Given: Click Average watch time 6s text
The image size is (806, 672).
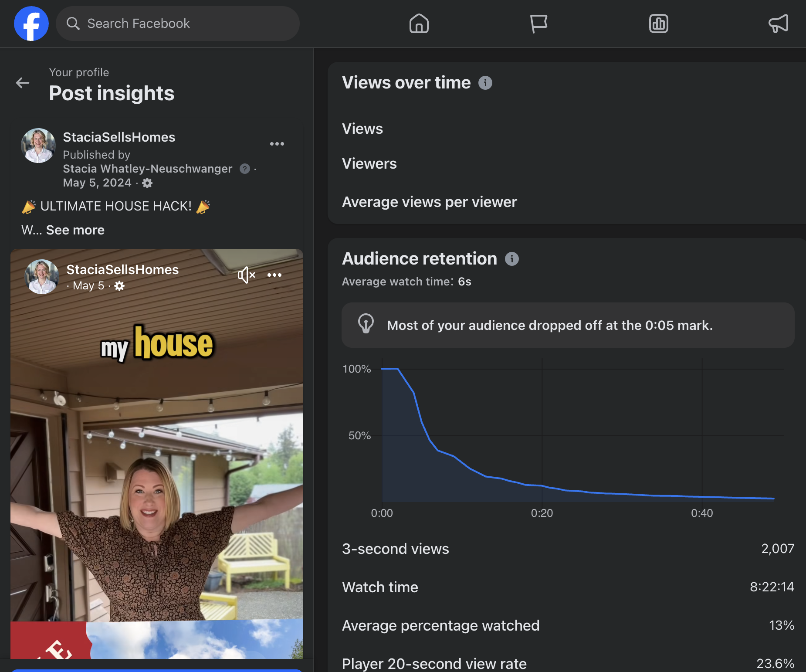Looking at the screenshot, I should click(406, 282).
